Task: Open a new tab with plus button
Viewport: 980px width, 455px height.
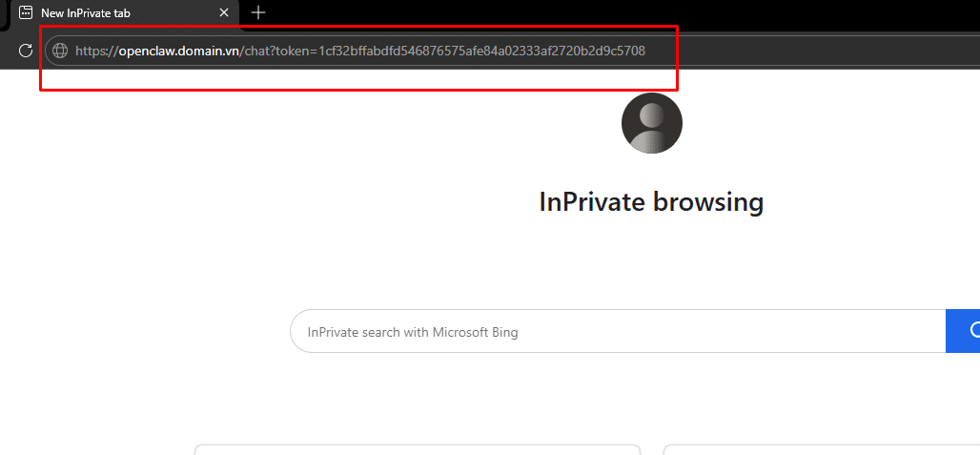Action: click(257, 13)
